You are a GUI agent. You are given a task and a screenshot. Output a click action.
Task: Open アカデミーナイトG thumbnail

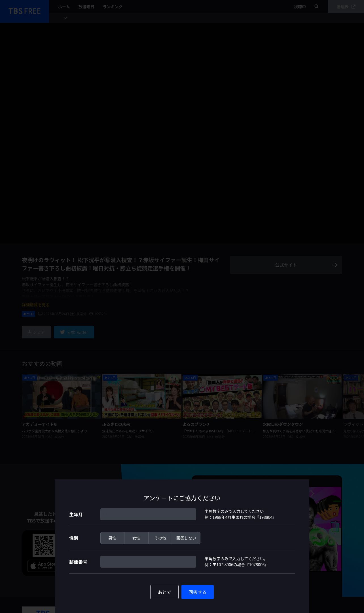point(62,396)
